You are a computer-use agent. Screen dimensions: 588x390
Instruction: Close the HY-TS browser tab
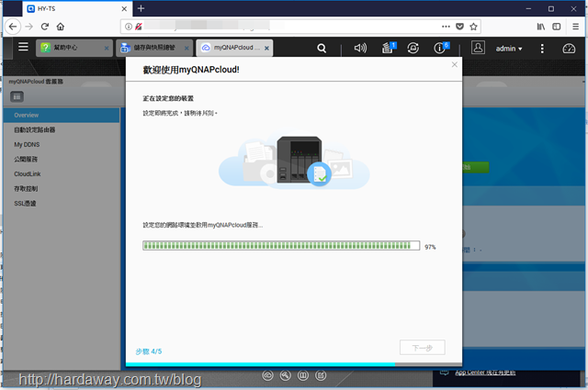124,9
